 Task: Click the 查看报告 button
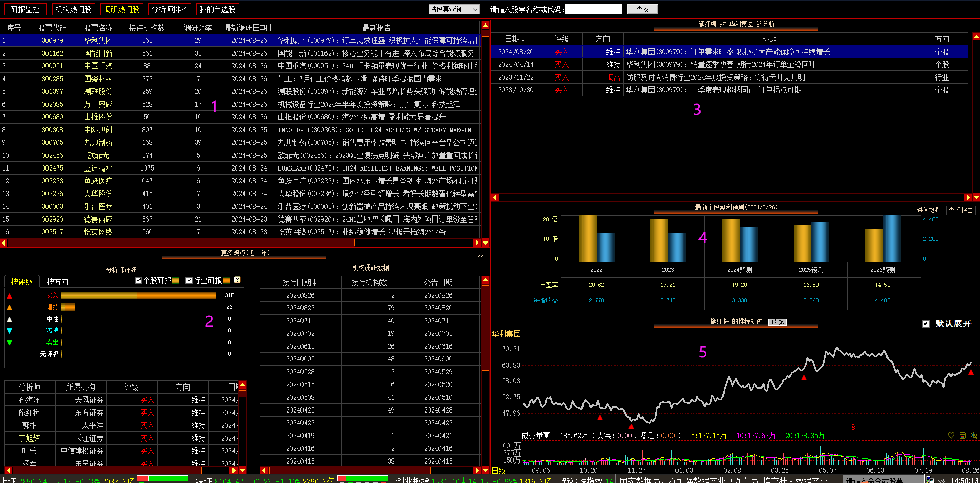pos(961,210)
